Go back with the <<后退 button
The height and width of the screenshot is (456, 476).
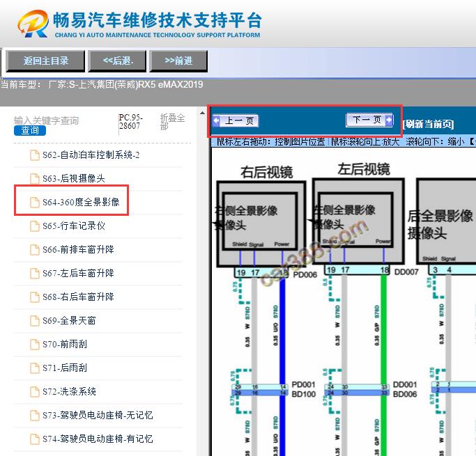(117, 61)
